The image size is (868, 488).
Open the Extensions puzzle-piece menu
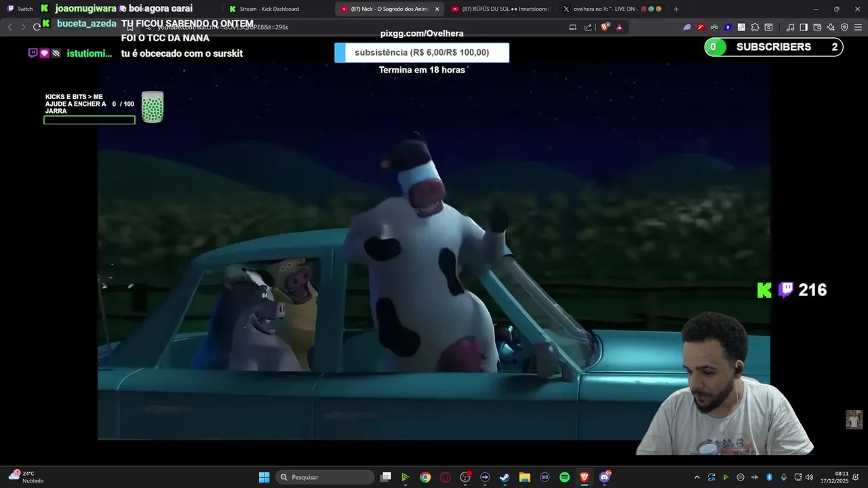pyautogui.click(x=755, y=27)
